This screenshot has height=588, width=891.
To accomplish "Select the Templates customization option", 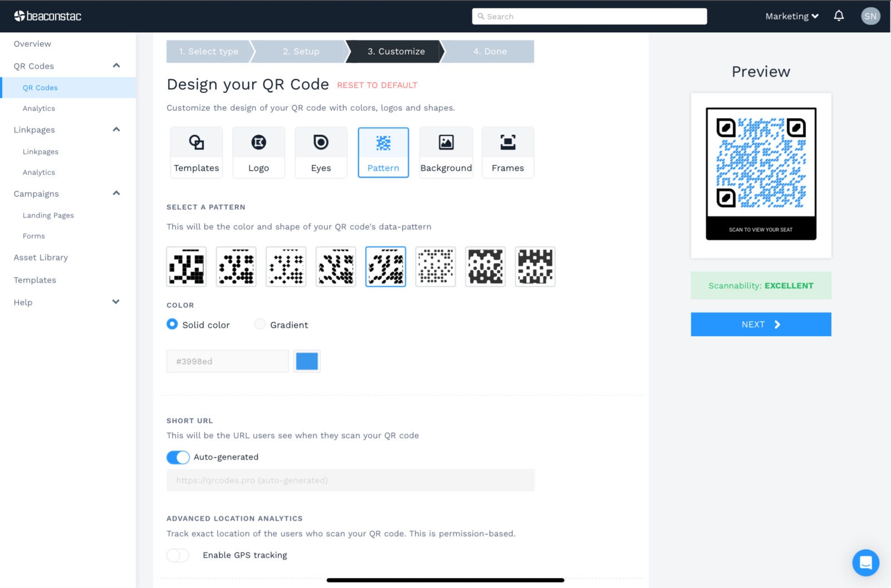I will tap(196, 151).
